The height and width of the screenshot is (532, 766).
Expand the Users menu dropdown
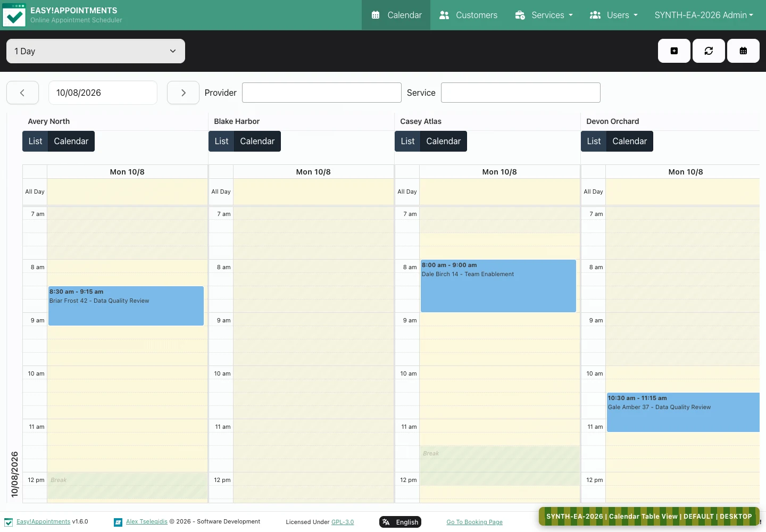613,15
